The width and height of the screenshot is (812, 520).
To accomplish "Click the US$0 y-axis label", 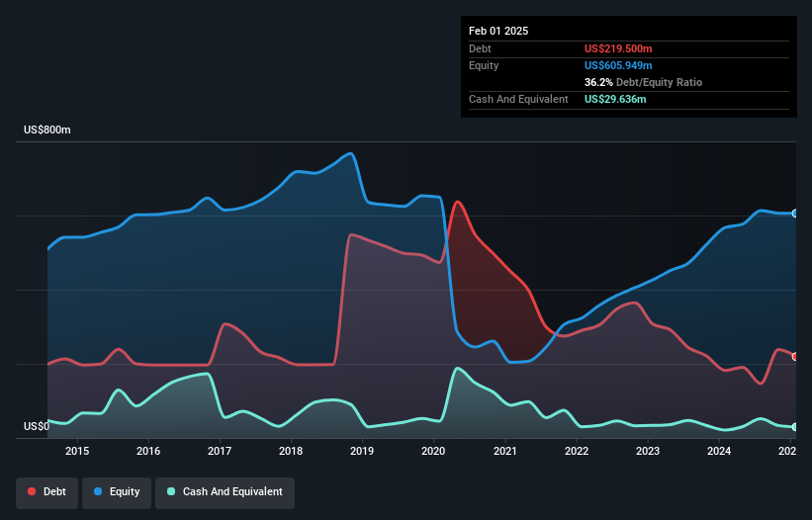I will 37,426.
